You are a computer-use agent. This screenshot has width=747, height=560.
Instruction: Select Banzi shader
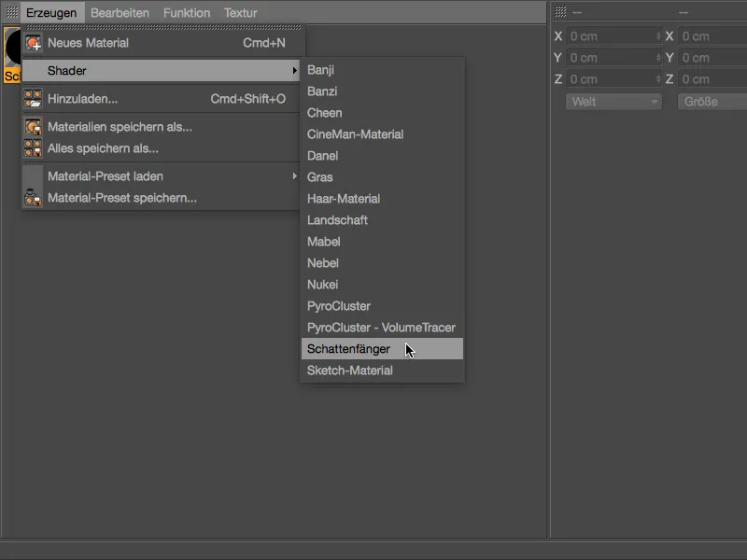(x=382, y=91)
